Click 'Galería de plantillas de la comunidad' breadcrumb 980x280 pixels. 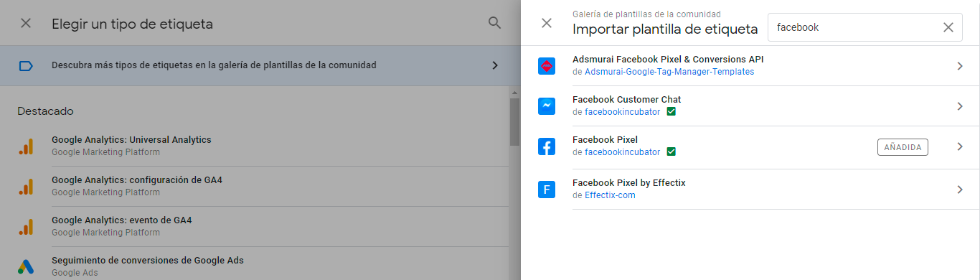click(x=646, y=14)
